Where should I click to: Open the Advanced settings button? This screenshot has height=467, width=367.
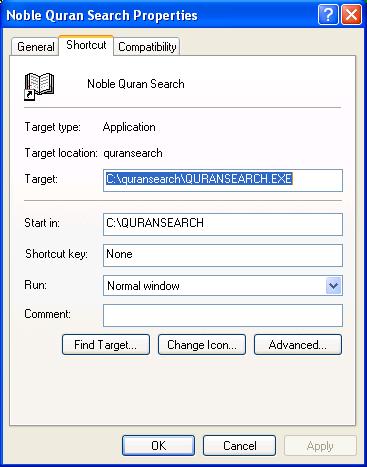coord(298,345)
